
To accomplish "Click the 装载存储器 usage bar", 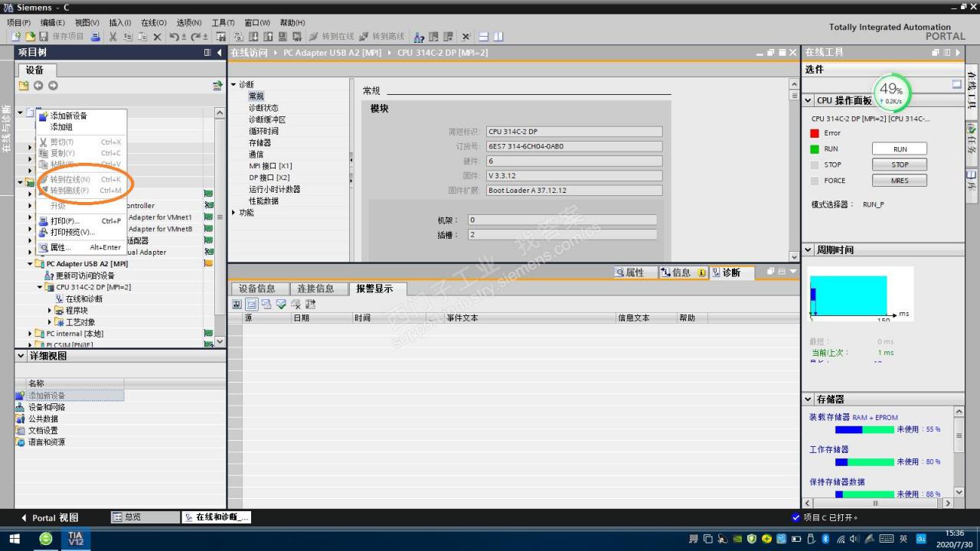I will tap(864, 429).
